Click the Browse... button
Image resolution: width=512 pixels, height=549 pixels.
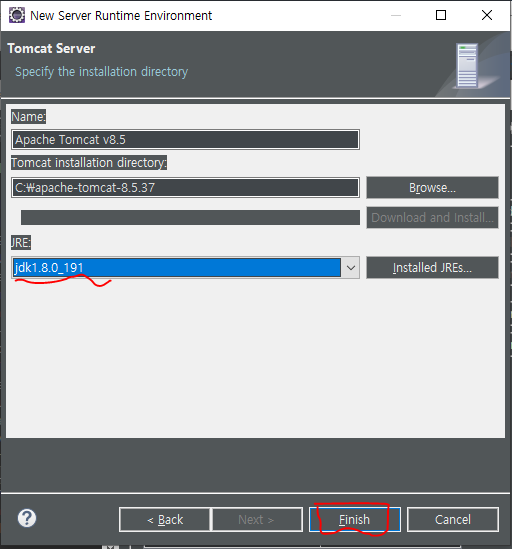coord(432,188)
